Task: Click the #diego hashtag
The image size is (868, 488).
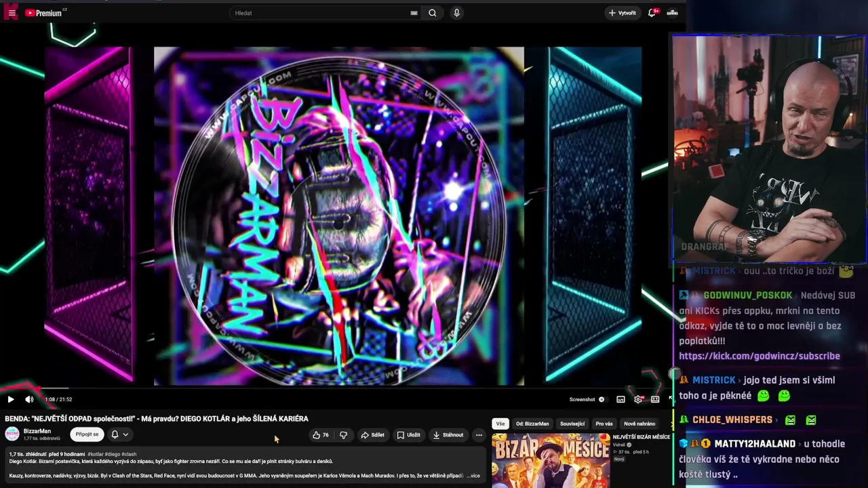Action: point(112,454)
